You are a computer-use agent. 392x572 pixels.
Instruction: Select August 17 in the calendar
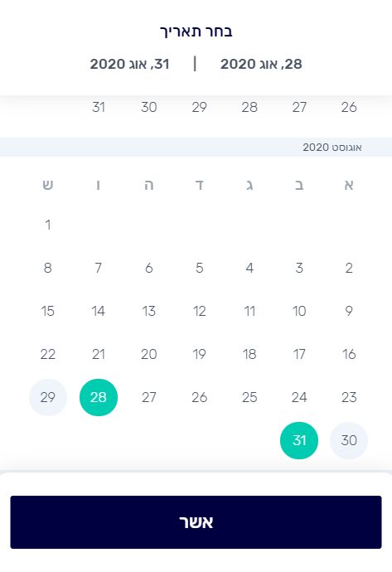(299, 354)
